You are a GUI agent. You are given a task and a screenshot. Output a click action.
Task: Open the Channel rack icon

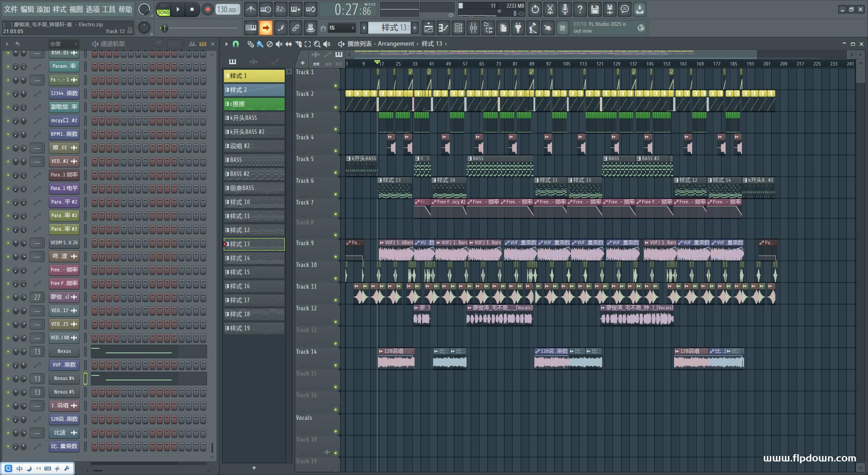coord(458,28)
